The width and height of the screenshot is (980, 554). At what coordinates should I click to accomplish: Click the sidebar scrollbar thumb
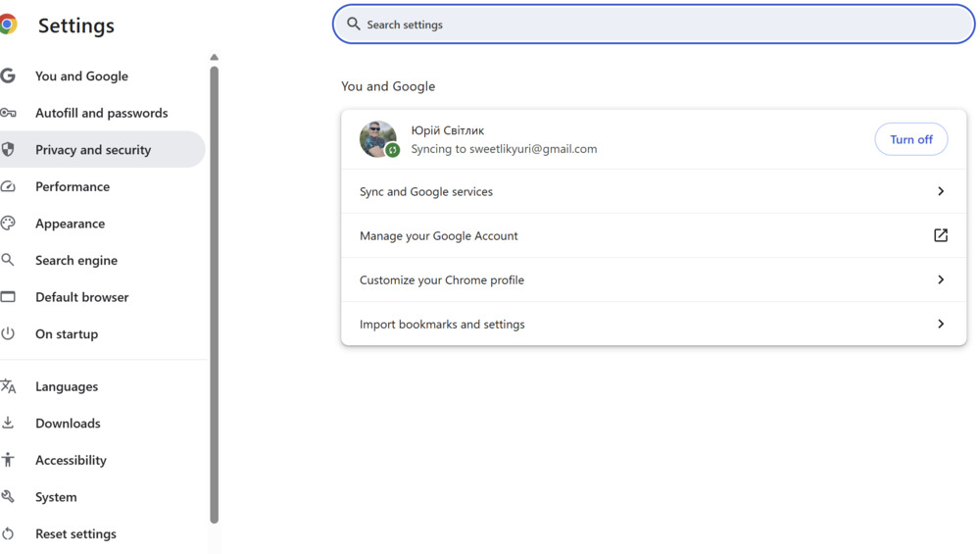click(215, 294)
